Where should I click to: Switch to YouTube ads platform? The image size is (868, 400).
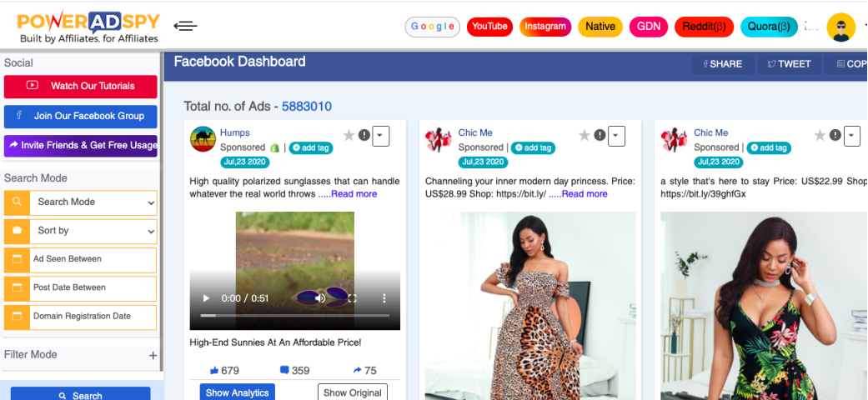click(x=490, y=27)
